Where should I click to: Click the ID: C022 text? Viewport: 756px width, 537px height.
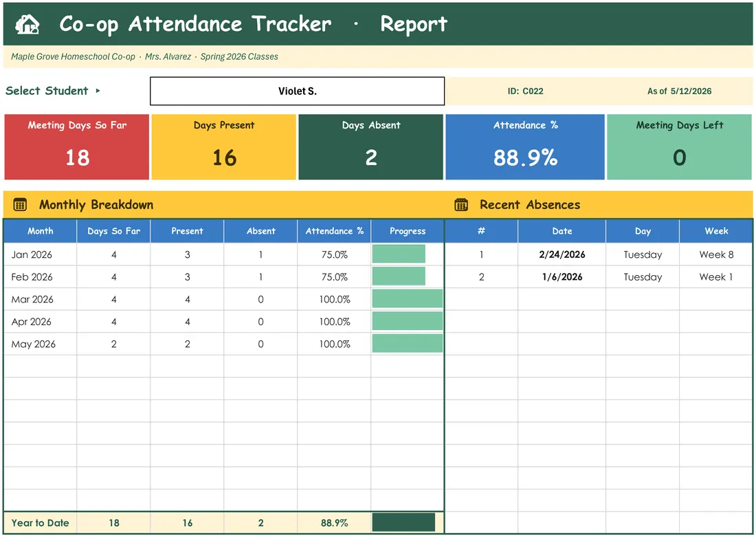point(525,91)
